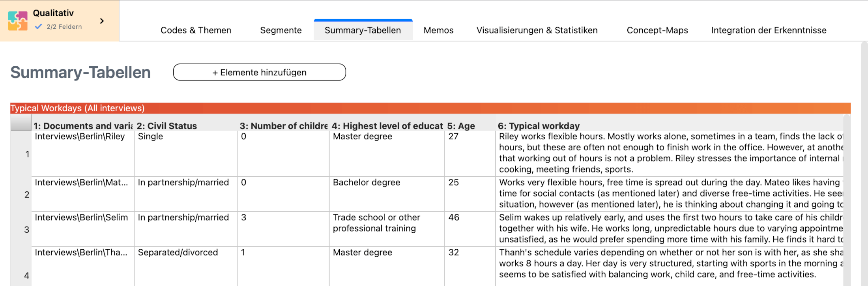Viewport: 868px width, 286px height.
Task: Go to Visualisierungen & Statistiken tab
Action: tap(537, 30)
